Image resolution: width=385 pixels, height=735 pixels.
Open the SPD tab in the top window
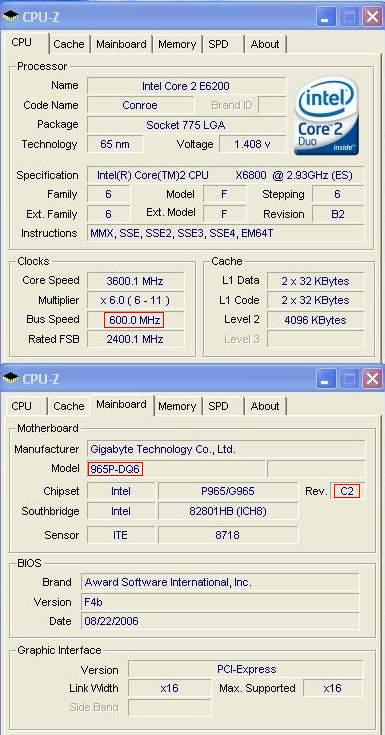click(x=218, y=44)
